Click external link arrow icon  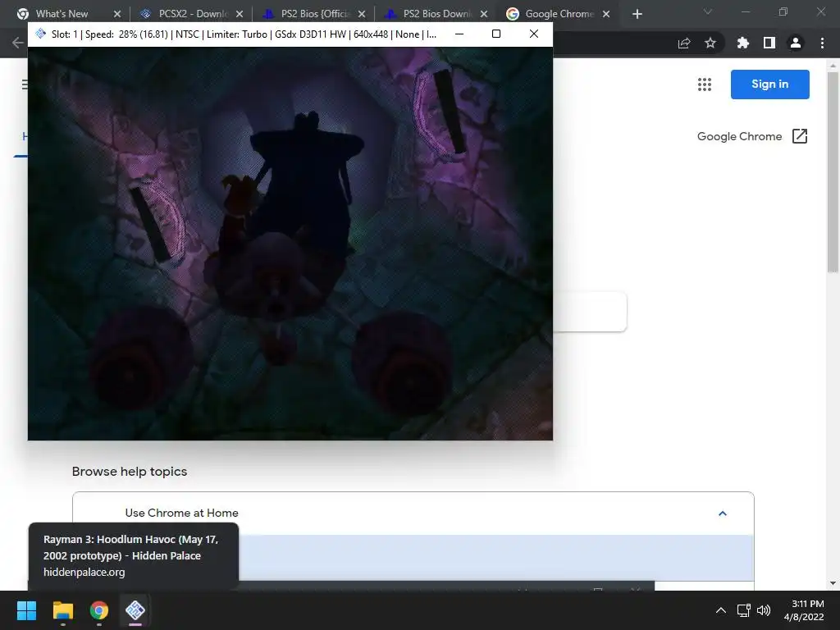click(799, 136)
